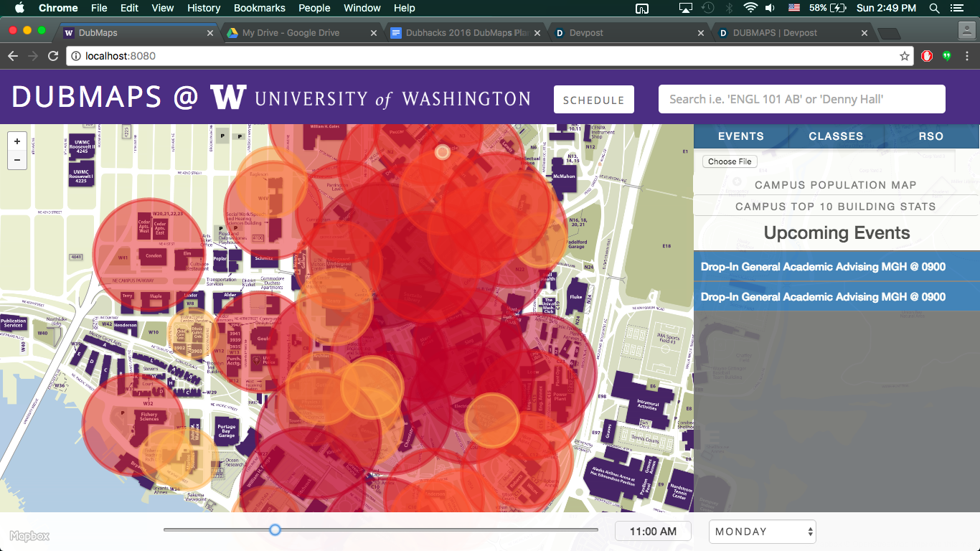
Task: Open Spotlight search in the menu bar
Action: click(x=934, y=8)
